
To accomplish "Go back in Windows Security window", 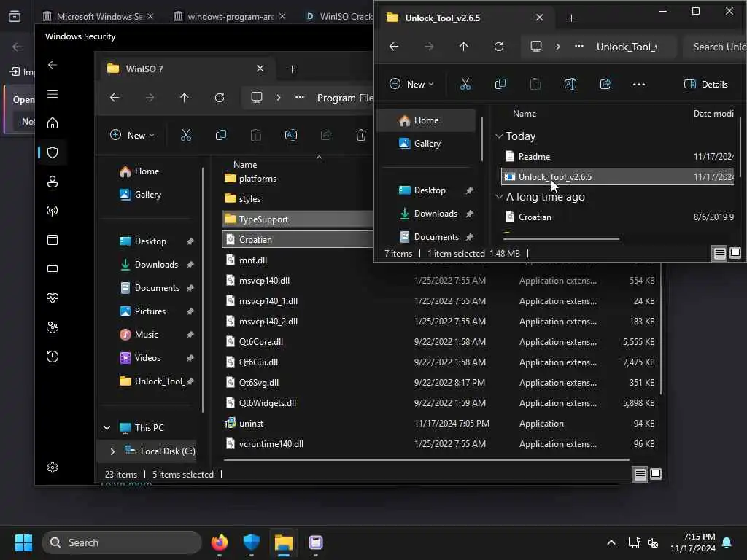I will coord(53,65).
